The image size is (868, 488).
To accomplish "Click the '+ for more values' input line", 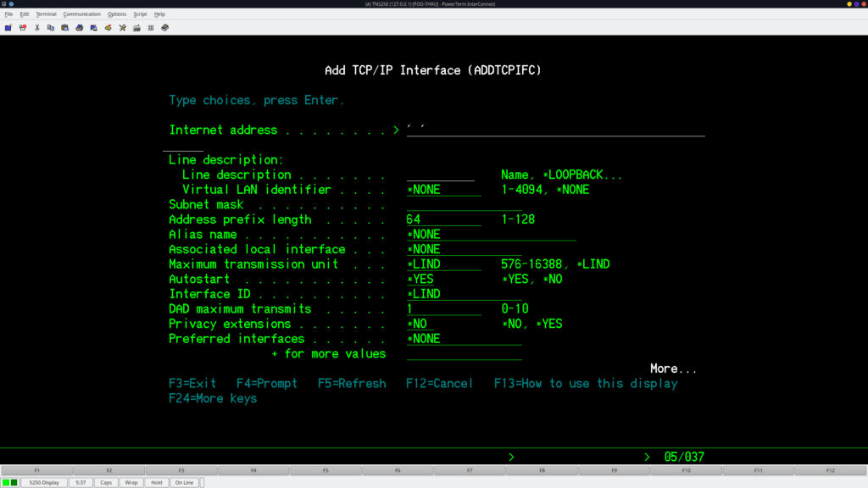I will coord(465,354).
